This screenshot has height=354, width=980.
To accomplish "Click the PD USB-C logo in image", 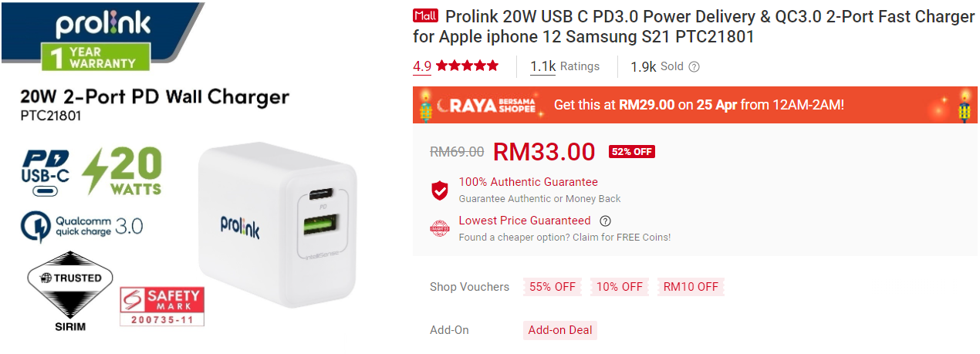I will [46, 174].
